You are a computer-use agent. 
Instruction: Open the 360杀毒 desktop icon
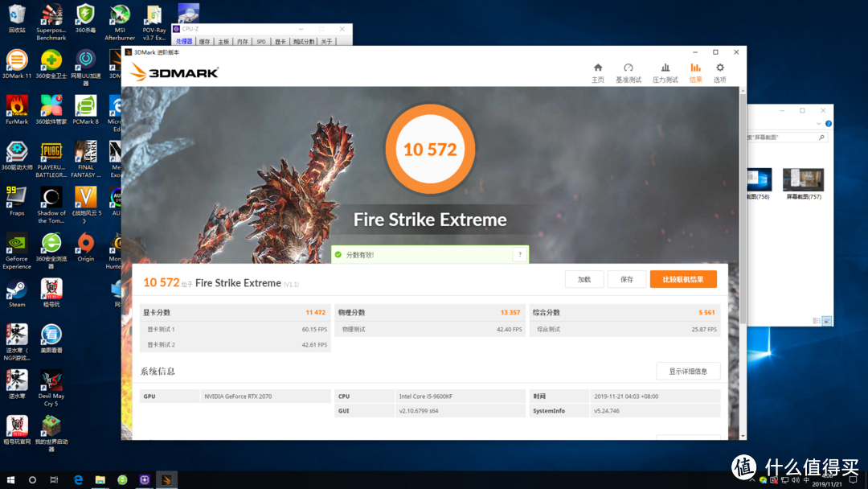click(85, 18)
